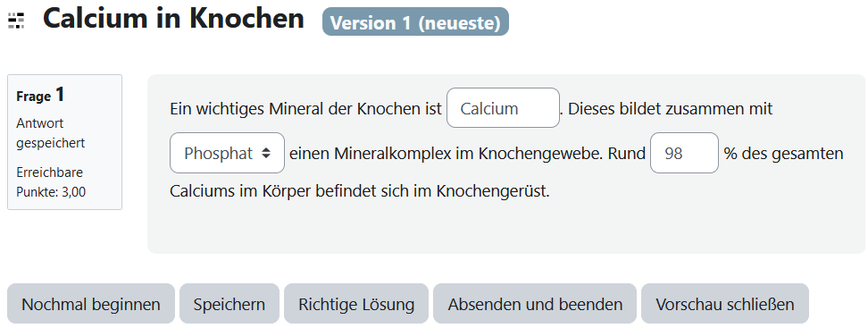Click the Version 1 (neueste) badge
Viewport: 868px width, 328px height.
click(416, 22)
